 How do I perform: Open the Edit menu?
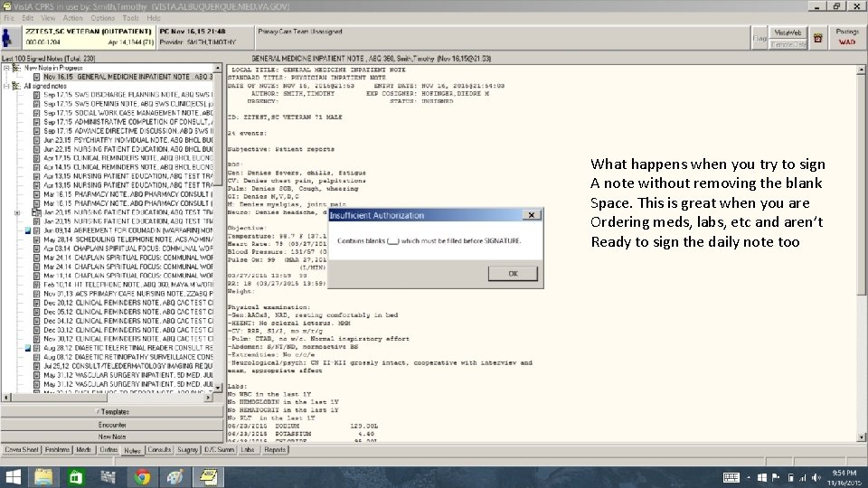[28, 18]
